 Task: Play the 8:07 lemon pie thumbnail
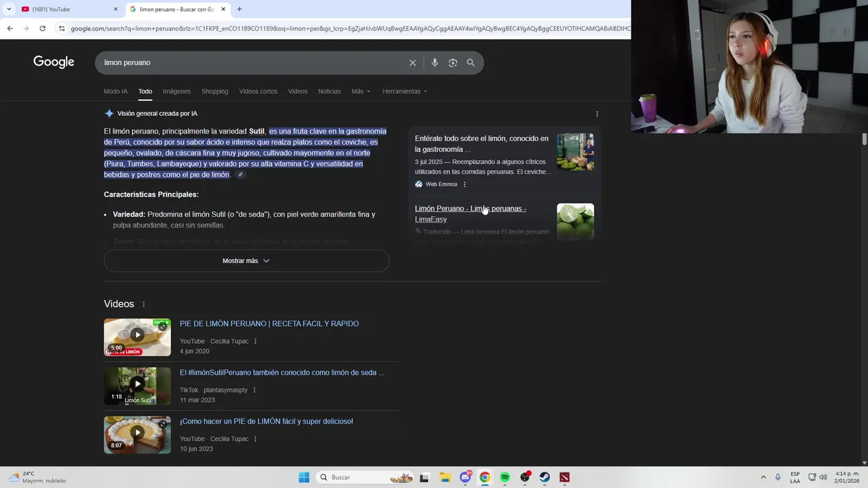coord(137,435)
